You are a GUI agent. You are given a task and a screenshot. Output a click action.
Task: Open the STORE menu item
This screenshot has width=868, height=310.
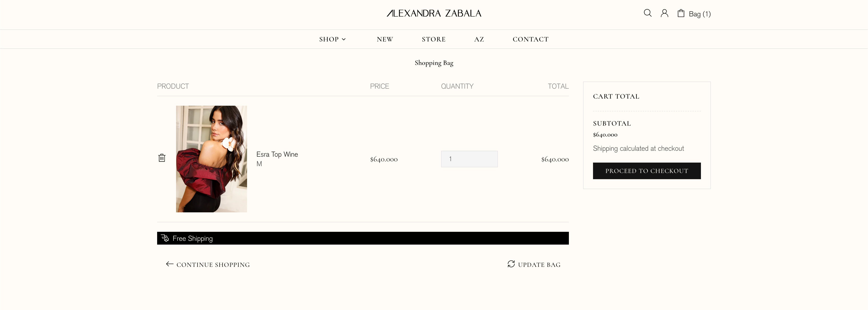(x=434, y=39)
